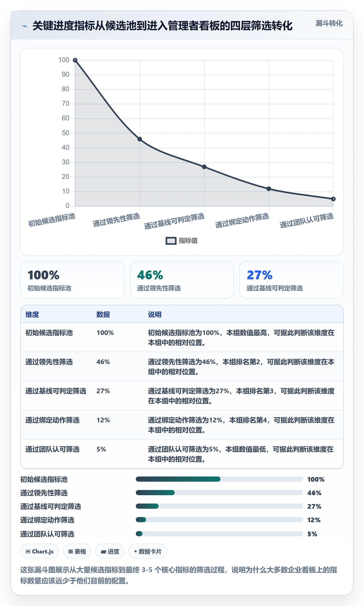Click the 说明 column header
The height and width of the screenshot is (606, 364).
tap(155, 314)
